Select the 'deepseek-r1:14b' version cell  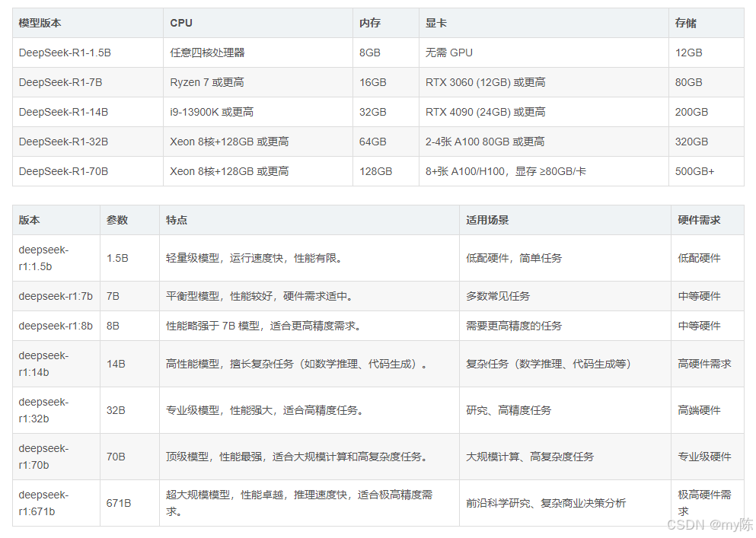pos(56,364)
